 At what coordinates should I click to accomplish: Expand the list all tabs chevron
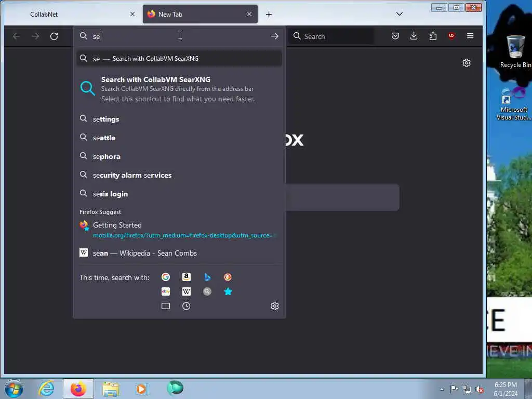click(400, 14)
